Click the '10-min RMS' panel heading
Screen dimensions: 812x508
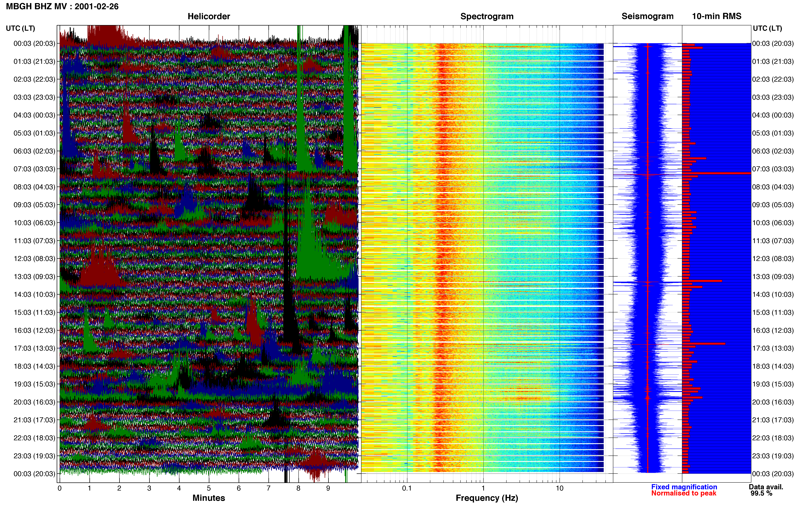click(716, 16)
